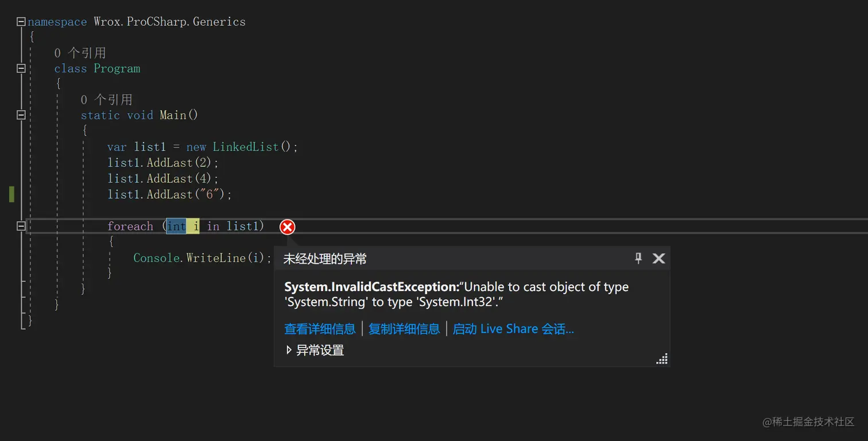This screenshot has height=441, width=868.
Task: Collapse the foreach loop block
Action: (x=21, y=226)
